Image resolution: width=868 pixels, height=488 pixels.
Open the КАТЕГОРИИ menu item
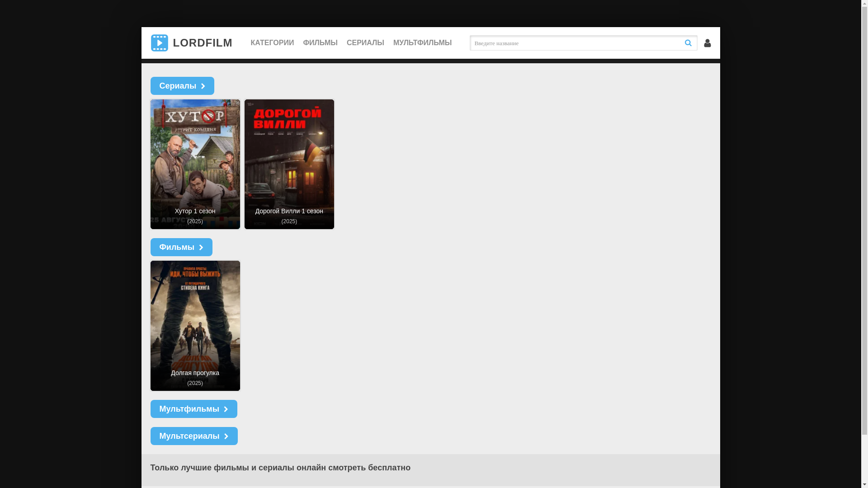272,43
